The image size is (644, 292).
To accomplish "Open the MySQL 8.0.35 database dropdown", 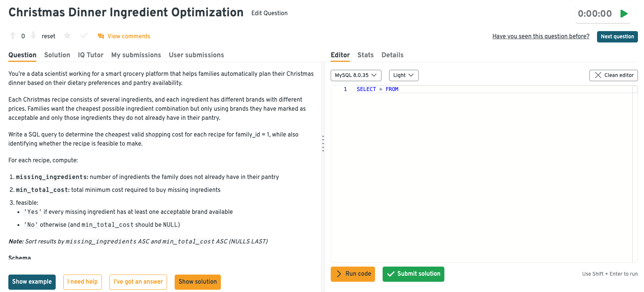I will click(356, 75).
